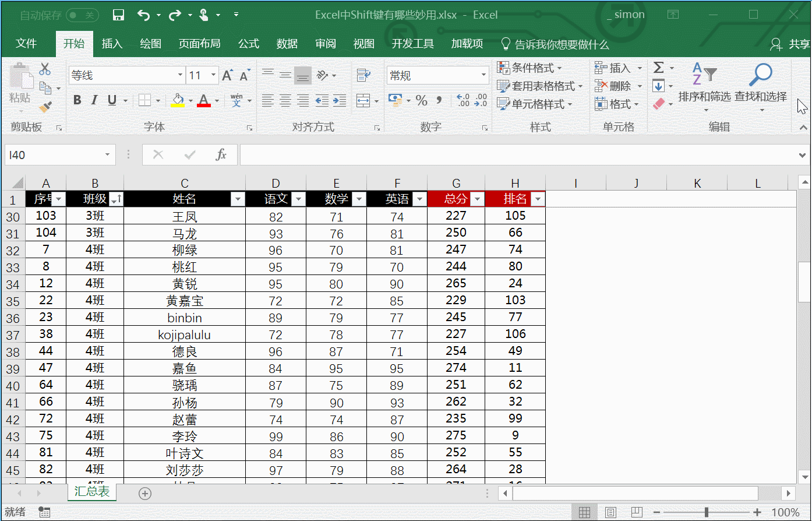The image size is (812, 521).
Task: Open the filter dropdown on 总分 column
Action: [x=477, y=199]
